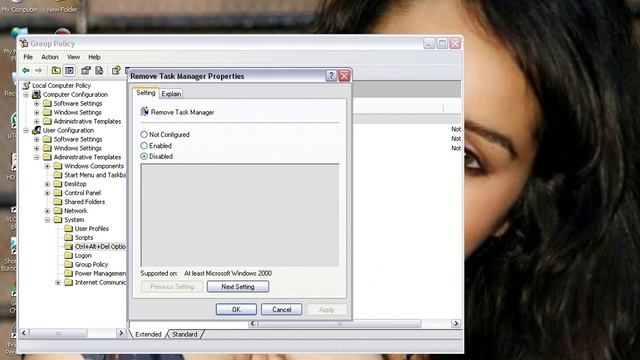Collapse the Computer Configuration node
Screen dimensions: 640x360
tap(26, 95)
